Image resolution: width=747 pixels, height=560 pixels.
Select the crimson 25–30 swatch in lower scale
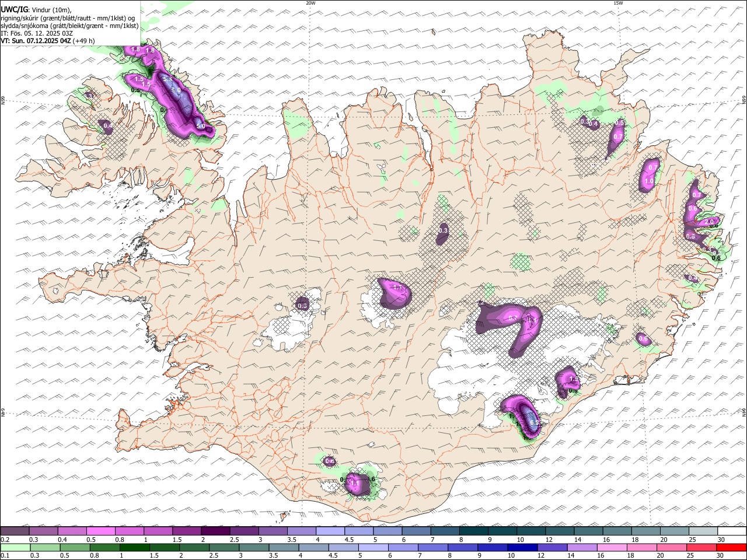tap(701, 548)
